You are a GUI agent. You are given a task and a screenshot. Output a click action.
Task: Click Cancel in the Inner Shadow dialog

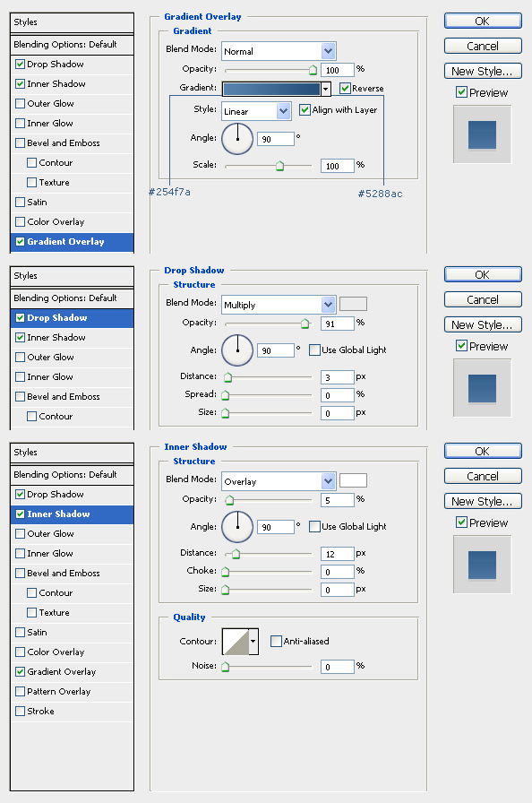[x=483, y=476]
